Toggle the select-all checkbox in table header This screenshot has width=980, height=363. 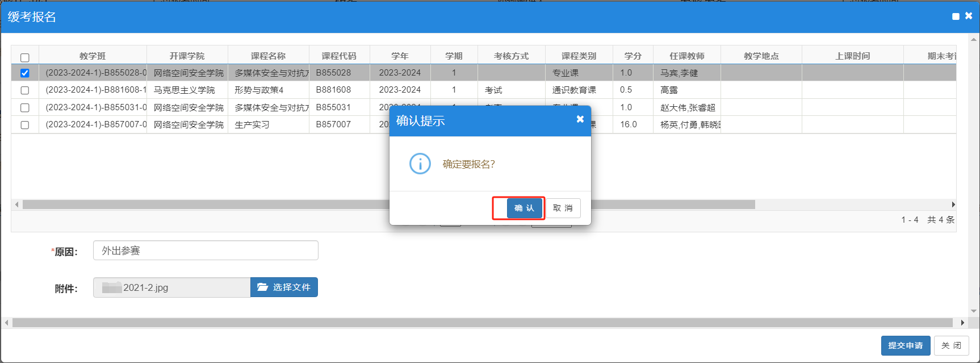(25, 57)
